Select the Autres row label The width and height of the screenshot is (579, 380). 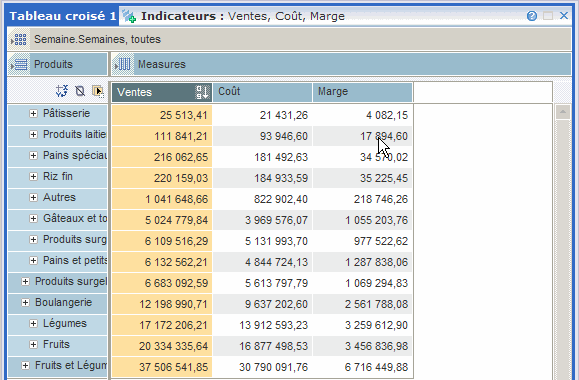coord(59,198)
